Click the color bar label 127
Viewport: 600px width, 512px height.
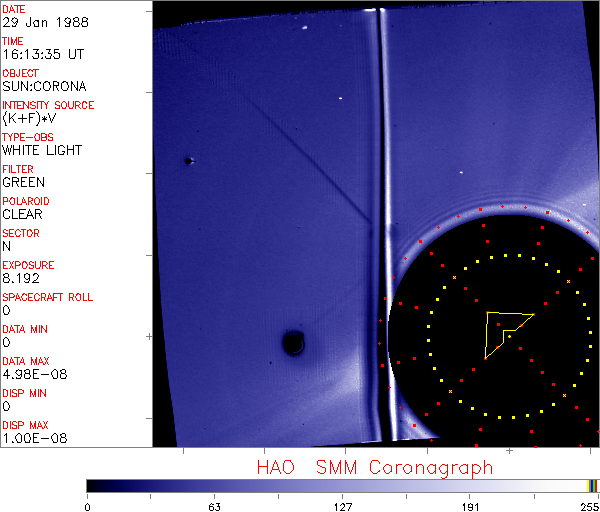(x=342, y=507)
